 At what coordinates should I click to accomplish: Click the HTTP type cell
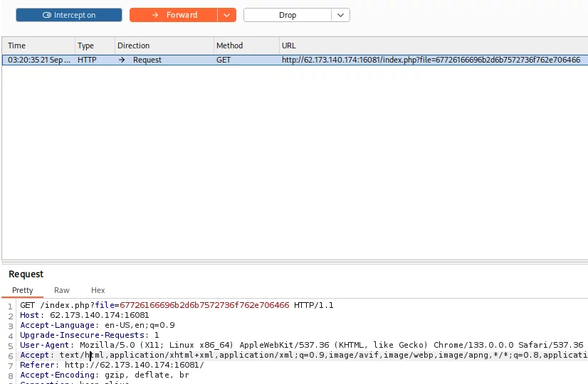coord(87,60)
